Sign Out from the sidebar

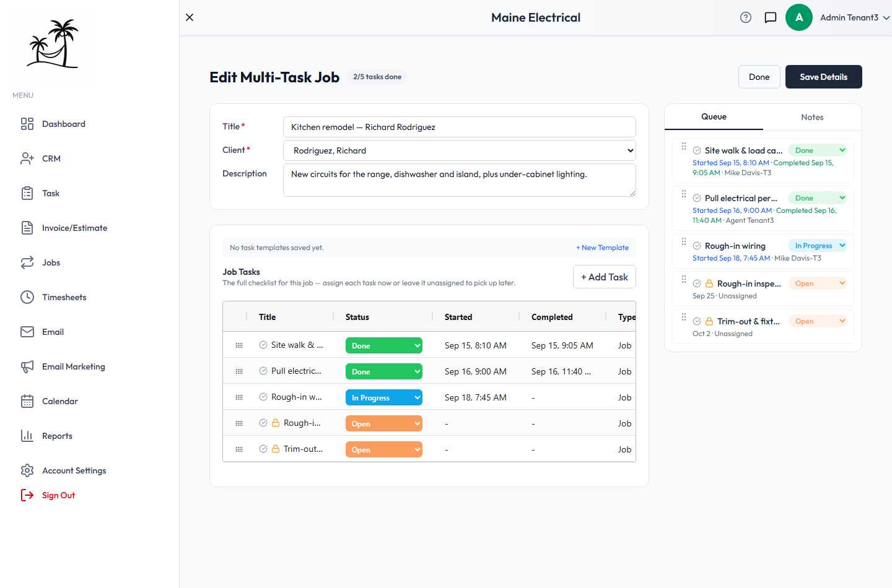pos(48,495)
